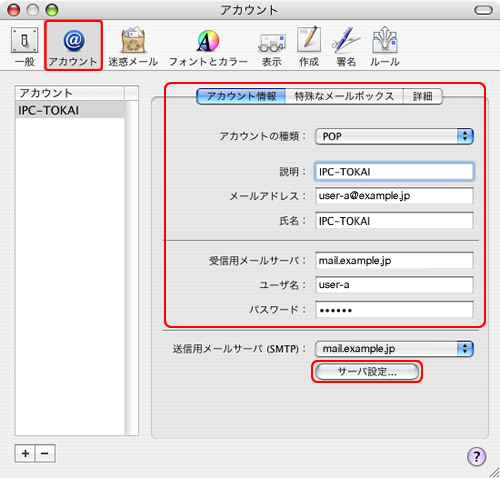This screenshot has height=478, width=500.
Task: Select IPC-TOKAI in the accounts list
Action: (70, 110)
